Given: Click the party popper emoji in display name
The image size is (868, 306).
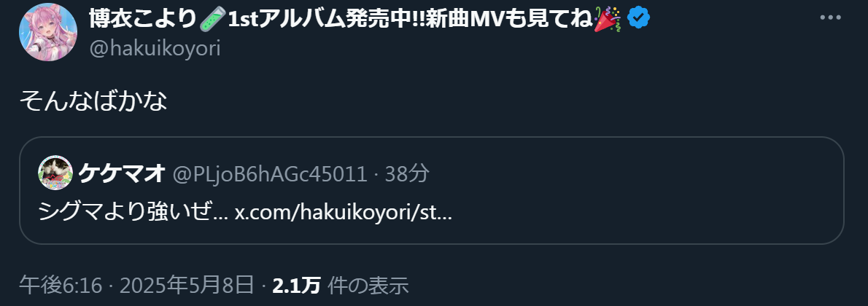Looking at the screenshot, I should (608, 19).
